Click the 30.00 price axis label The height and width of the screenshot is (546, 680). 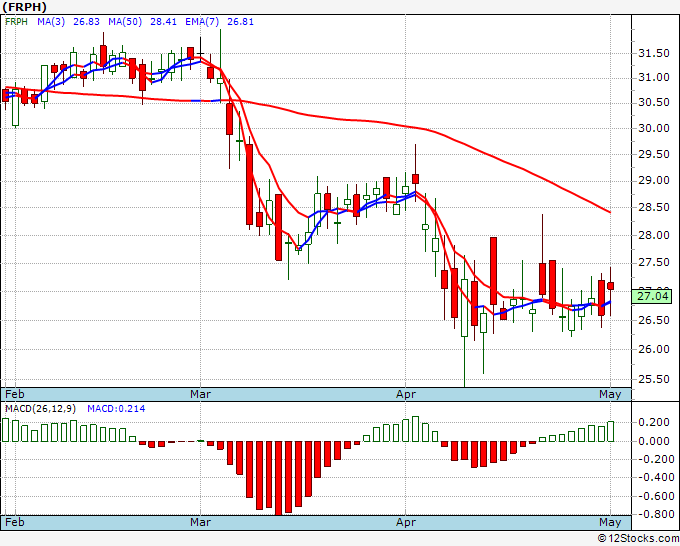pos(654,128)
